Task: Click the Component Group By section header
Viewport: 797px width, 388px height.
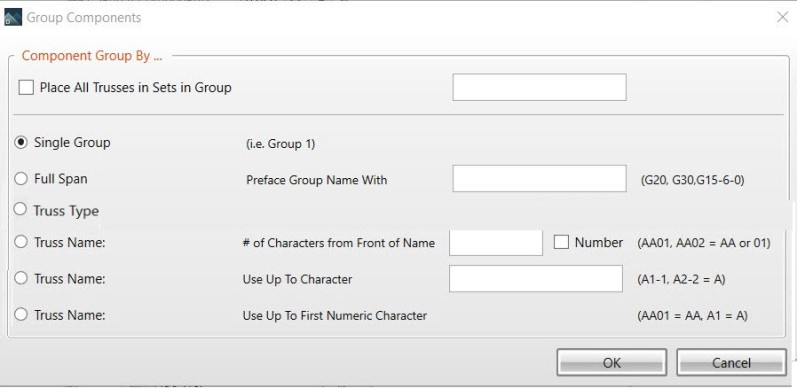Action: coord(92,56)
